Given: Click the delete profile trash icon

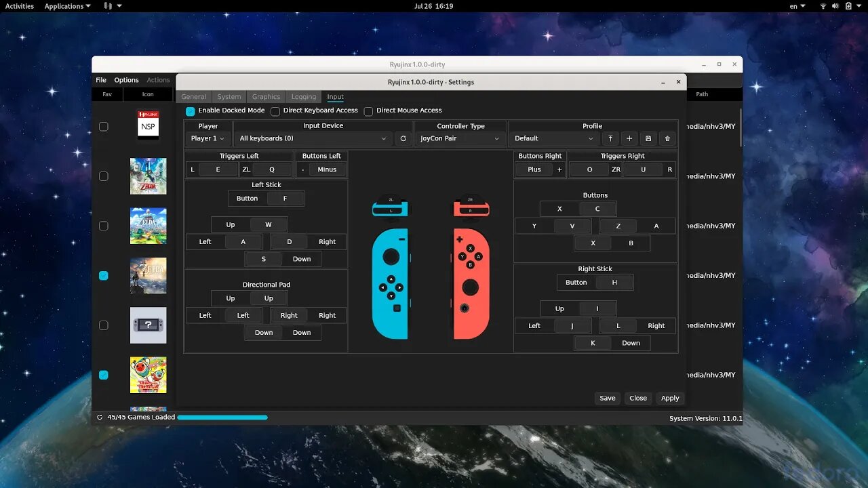Looking at the screenshot, I should [x=667, y=138].
